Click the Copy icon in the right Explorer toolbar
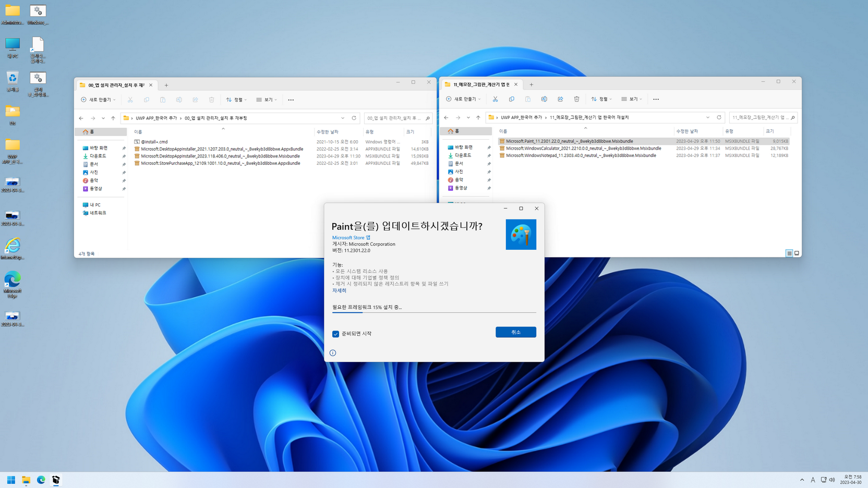 click(512, 99)
